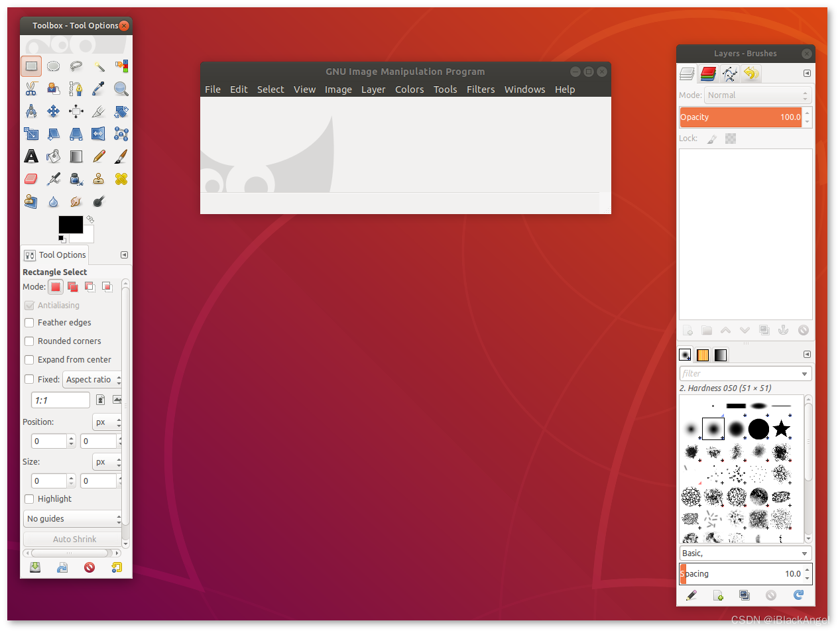This screenshot has width=840, height=633.
Task: Enable the Feather edges checkbox
Action: point(29,323)
